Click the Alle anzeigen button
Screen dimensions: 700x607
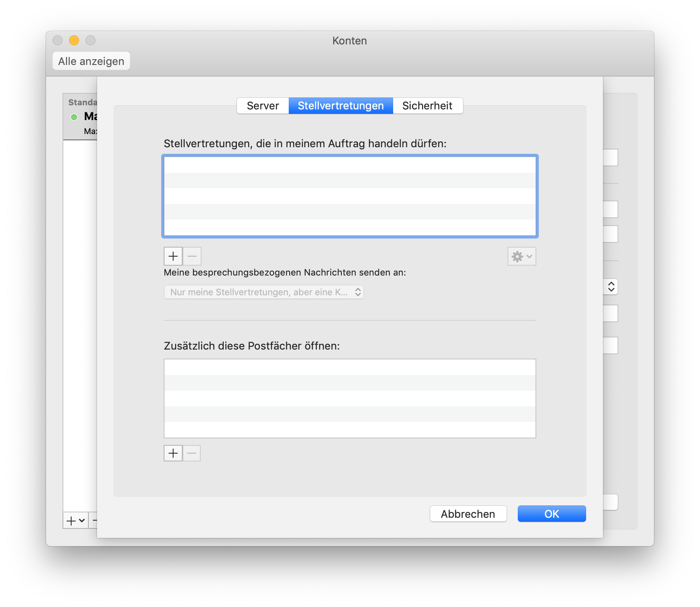point(91,61)
